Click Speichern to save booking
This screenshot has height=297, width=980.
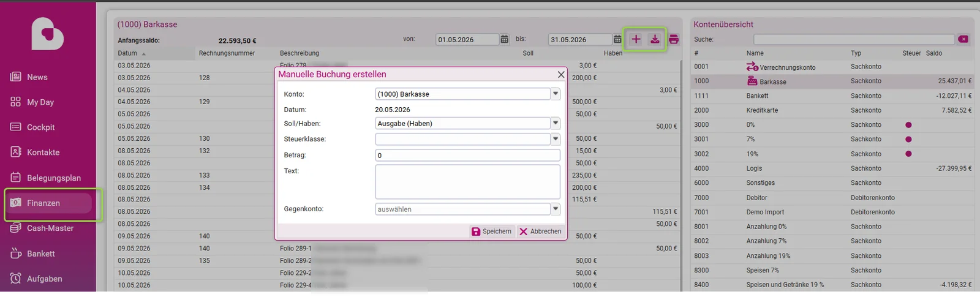pos(492,231)
